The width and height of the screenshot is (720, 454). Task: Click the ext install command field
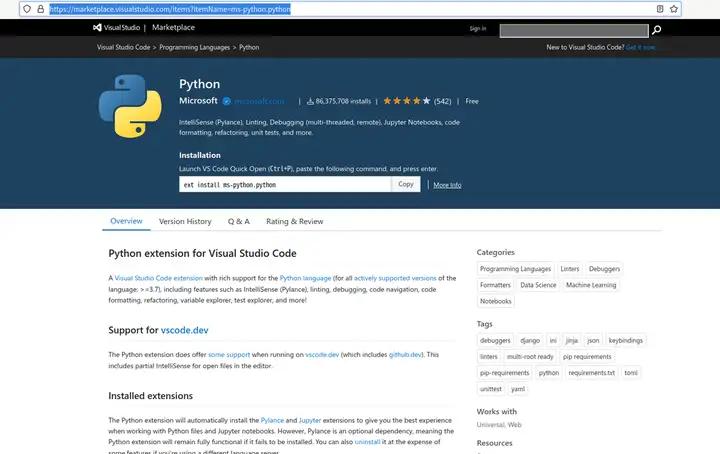pyautogui.click(x=285, y=185)
